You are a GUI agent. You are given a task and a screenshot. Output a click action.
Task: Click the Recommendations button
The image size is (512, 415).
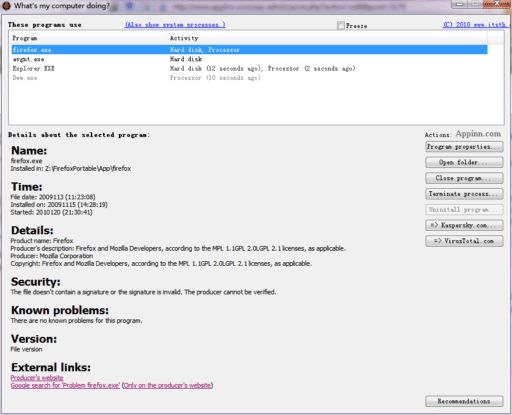click(x=464, y=401)
